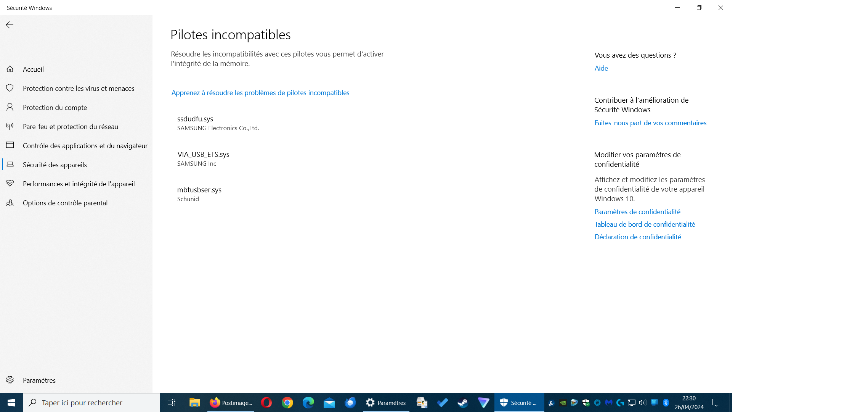This screenshot has height=416, width=868.
Task: Select the virus protection shield icon
Action: [10, 88]
